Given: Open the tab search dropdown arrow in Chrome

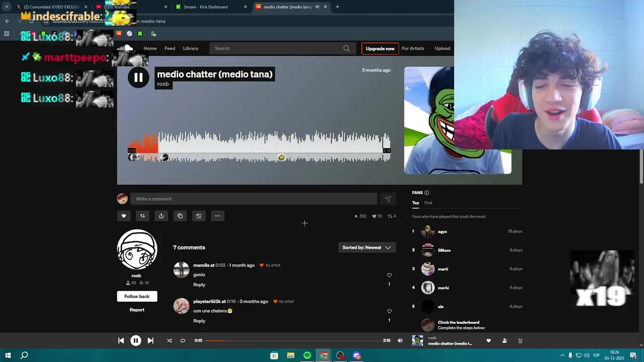Looking at the screenshot, I should [7, 7].
